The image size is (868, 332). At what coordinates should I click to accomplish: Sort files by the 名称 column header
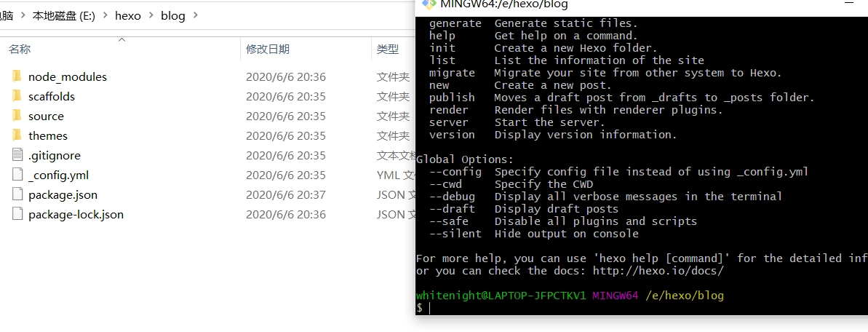[20, 50]
